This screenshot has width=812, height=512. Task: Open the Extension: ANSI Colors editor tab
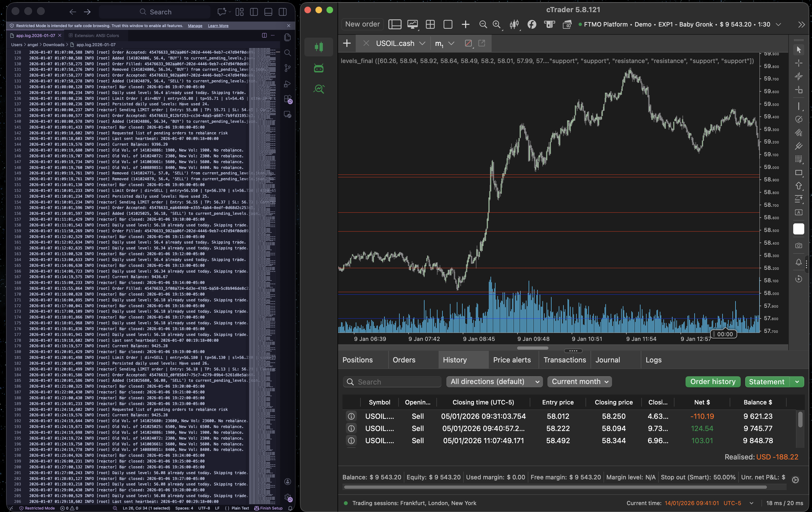pos(97,35)
